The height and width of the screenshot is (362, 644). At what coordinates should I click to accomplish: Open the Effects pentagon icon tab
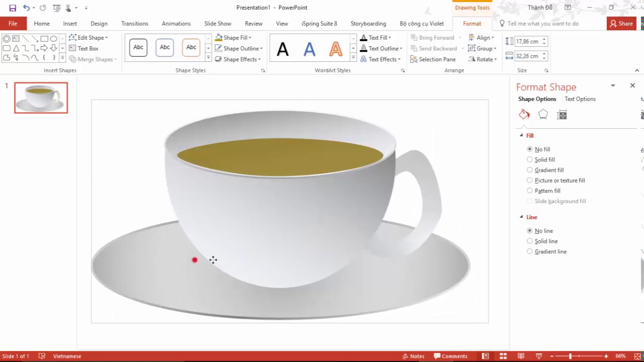coord(543,115)
